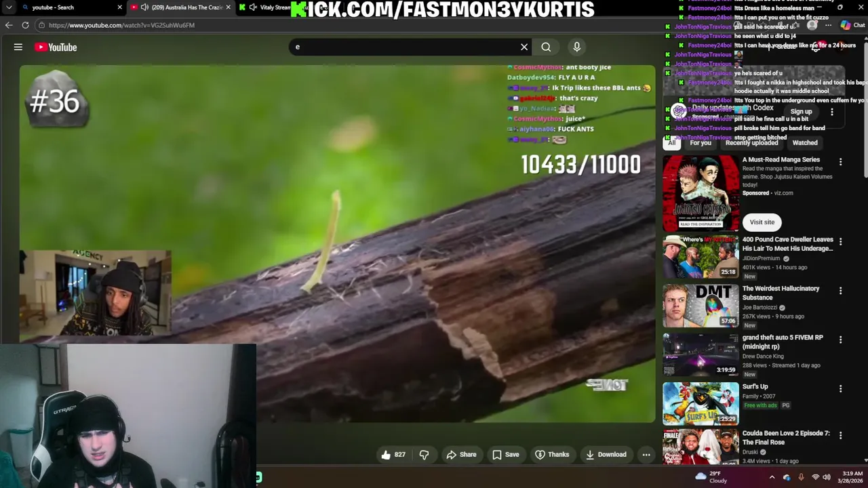Image resolution: width=868 pixels, height=488 pixels.
Task: Open the 400 Pound Cave Dweller thumbnail
Action: [701, 257]
